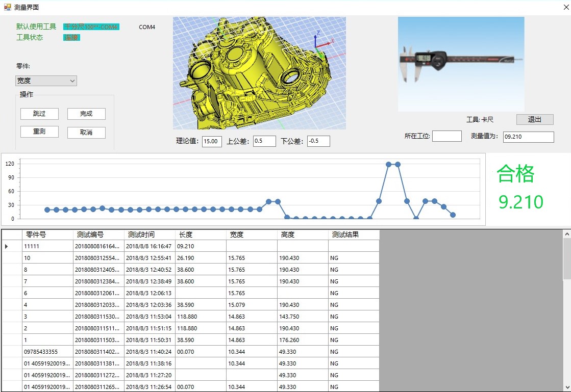Click test time 2018/8/8 16:16:47
The height and width of the screenshot is (392, 571).
click(x=150, y=246)
